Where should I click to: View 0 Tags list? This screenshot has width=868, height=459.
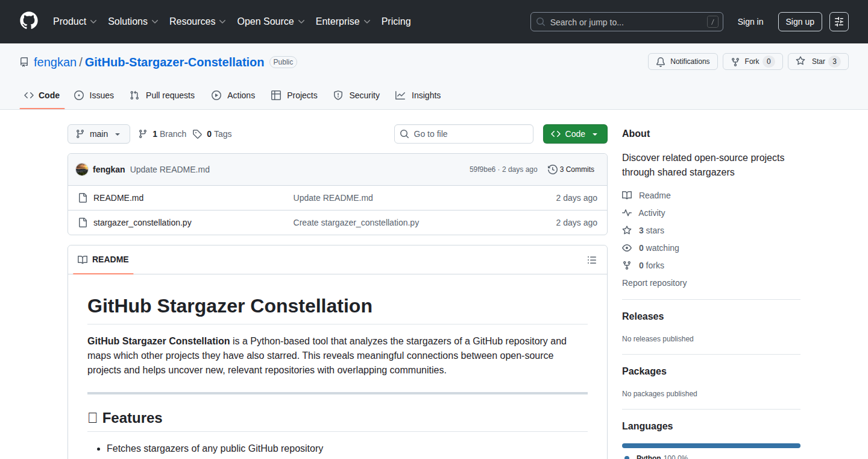pyautogui.click(x=212, y=134)
